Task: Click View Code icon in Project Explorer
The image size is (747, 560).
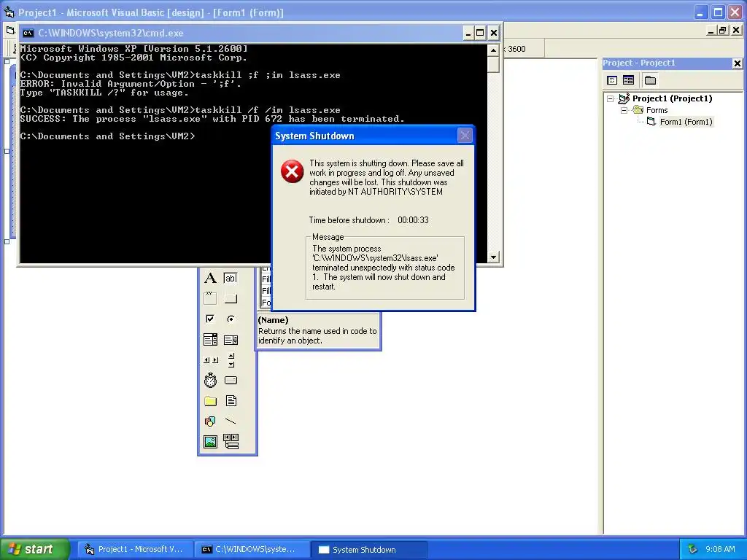Action: tap(612, 80)
